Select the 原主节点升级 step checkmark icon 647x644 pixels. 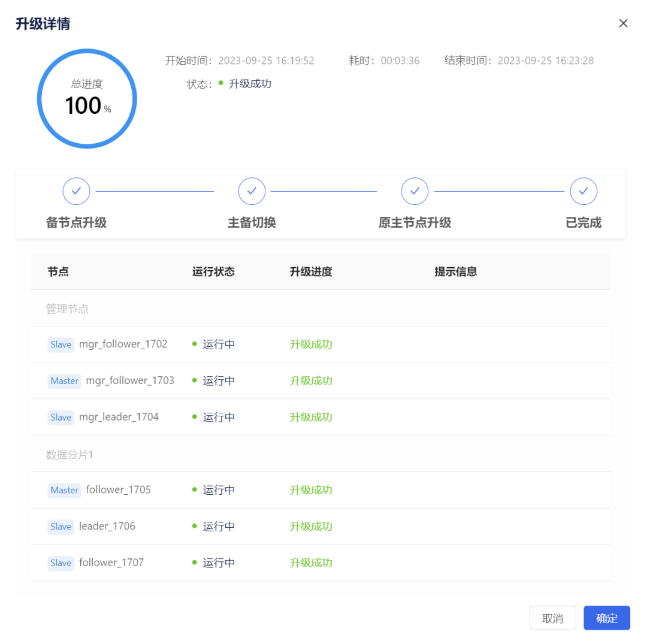point(415,191)
